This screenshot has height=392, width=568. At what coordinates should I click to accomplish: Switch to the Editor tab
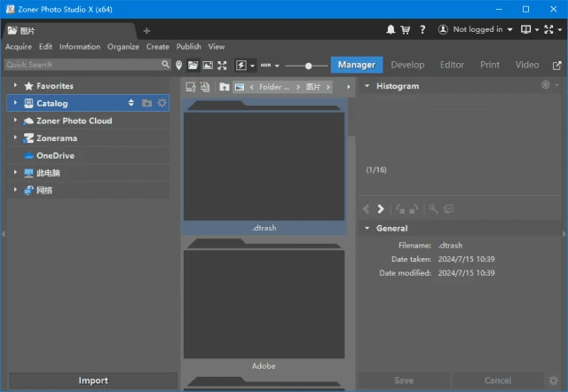tap(452, 65)
